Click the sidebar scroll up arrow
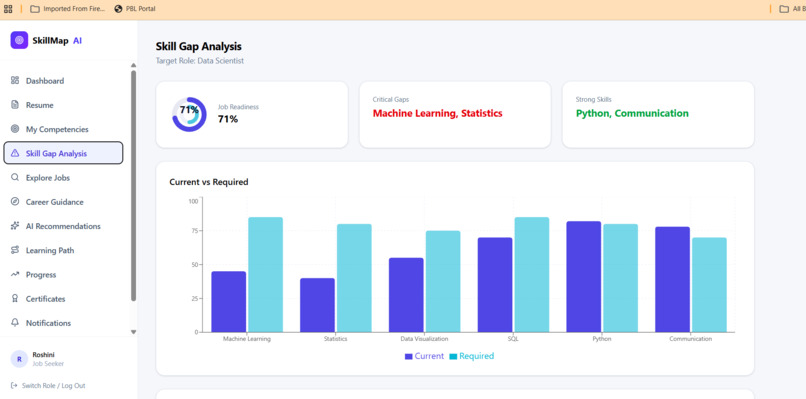This screenshot has width=806, height=399. pos(134,65)
